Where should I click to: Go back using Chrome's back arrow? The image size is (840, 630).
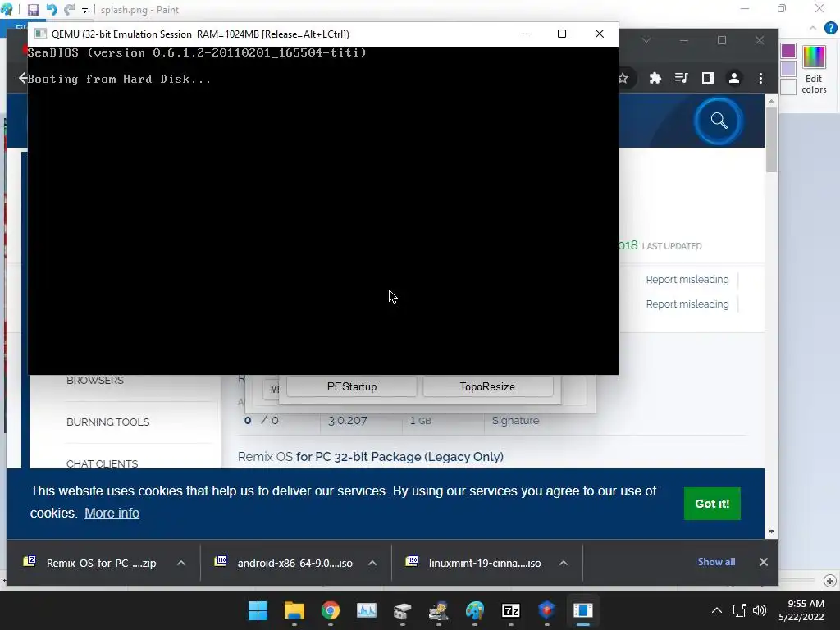point(23,78)
